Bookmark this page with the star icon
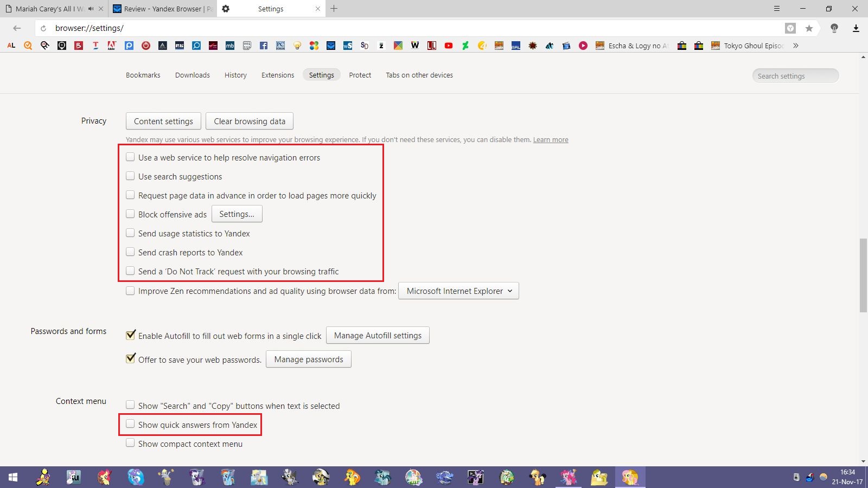This screenshot has width=868, height=488. point(809,28)
